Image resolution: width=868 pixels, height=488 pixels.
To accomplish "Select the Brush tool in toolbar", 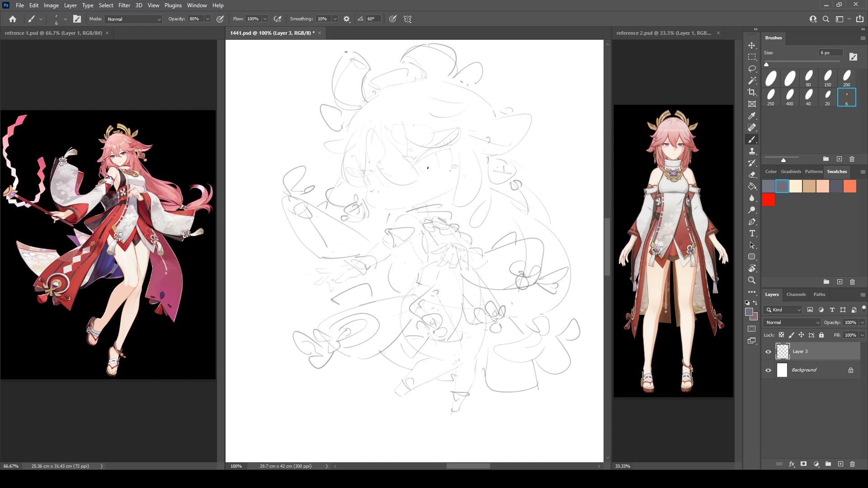I will (x=752, y=140).
